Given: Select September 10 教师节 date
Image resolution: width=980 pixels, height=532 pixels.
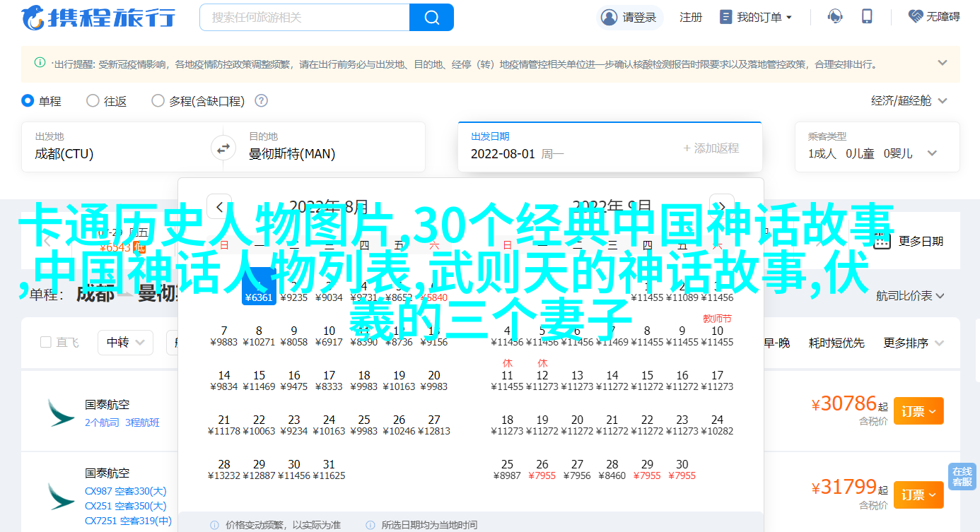Looking at the screenshot, I should [718, 330].
